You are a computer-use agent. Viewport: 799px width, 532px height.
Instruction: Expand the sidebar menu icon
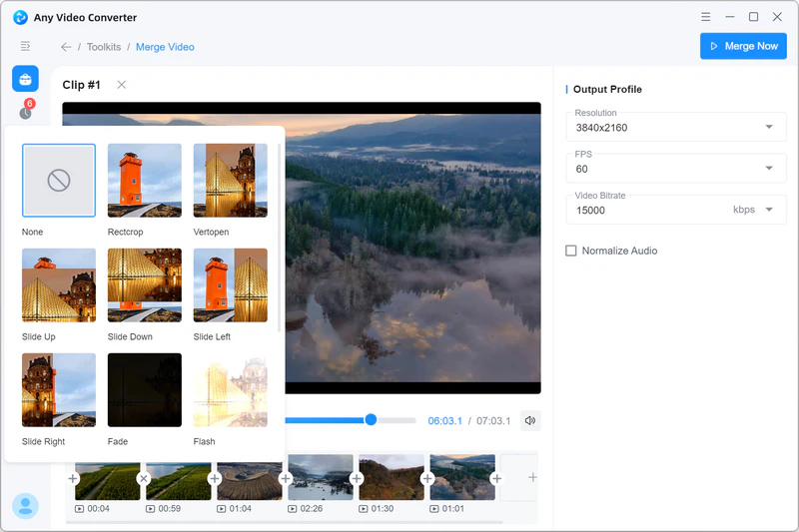tap(25, 46)
